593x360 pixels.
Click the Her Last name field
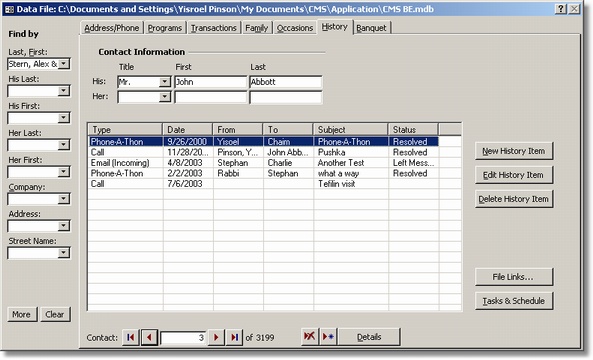(x=286, y=97)
